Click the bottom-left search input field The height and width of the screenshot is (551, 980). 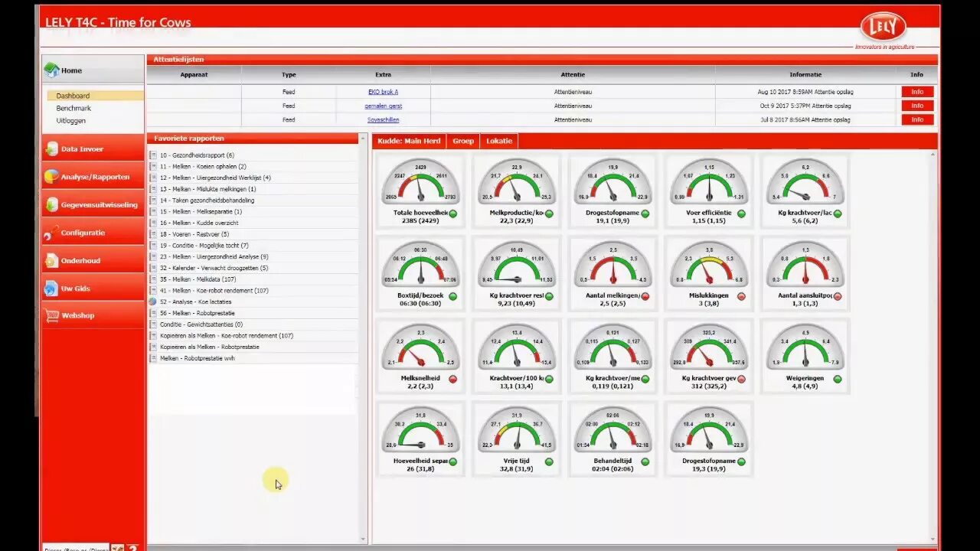tap(76, 548)
